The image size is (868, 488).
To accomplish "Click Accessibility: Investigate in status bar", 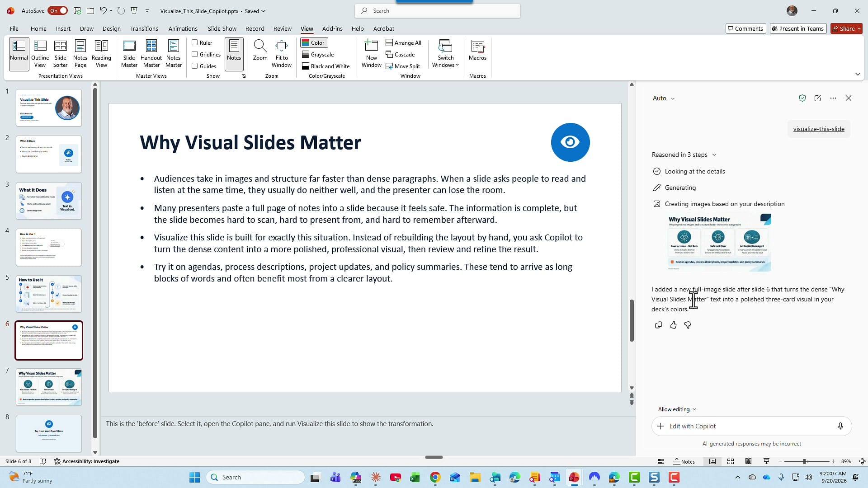I will point(86,461).
